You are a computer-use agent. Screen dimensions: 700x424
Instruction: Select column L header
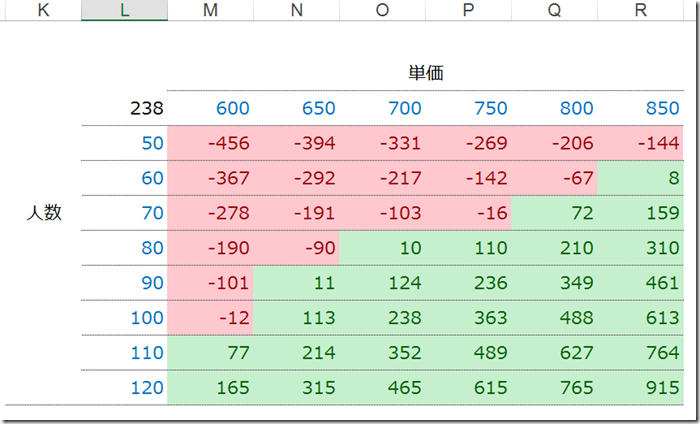pos(124,10)
